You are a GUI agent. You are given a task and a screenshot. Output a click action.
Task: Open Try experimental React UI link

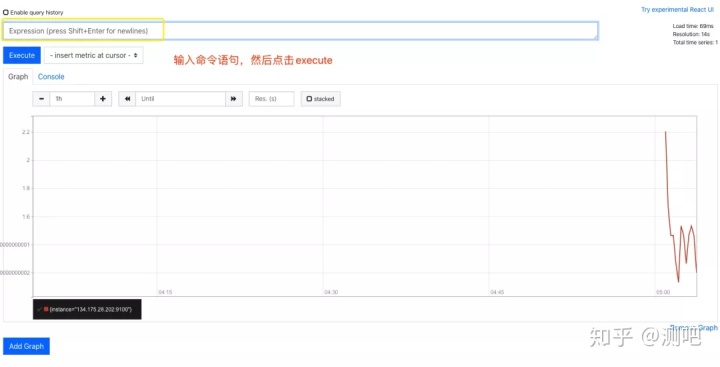(677, 10)
